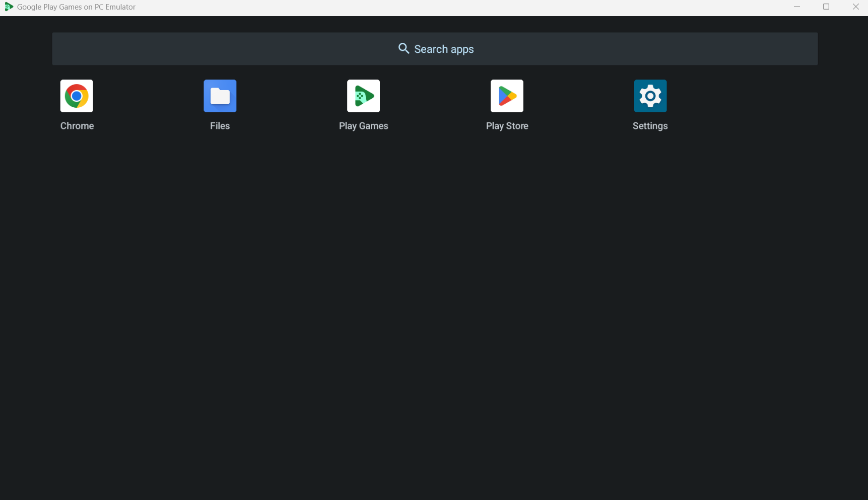Click the 'Google Play Games on PC Emulator' title
This screenshot has height=500, width=868.
(76, 7)
